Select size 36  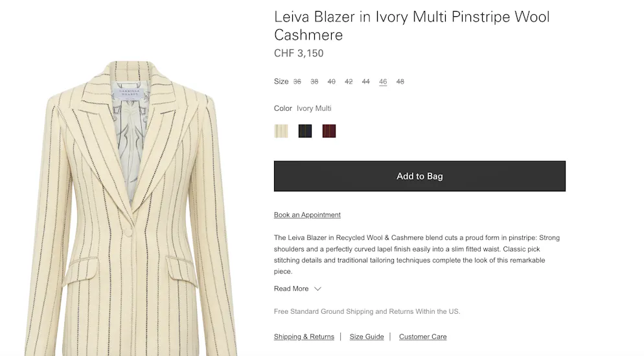[x=297, y=82]
